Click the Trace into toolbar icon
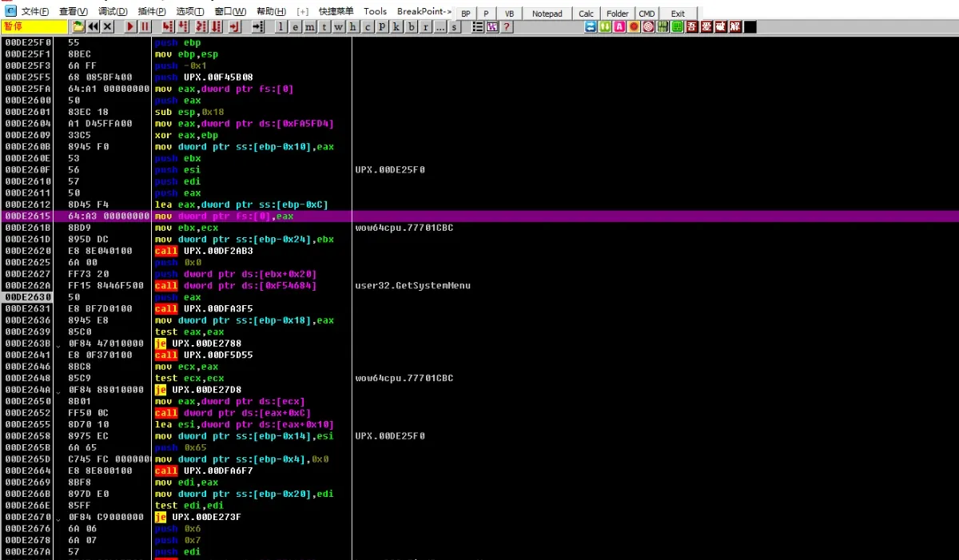 (200, 26)
